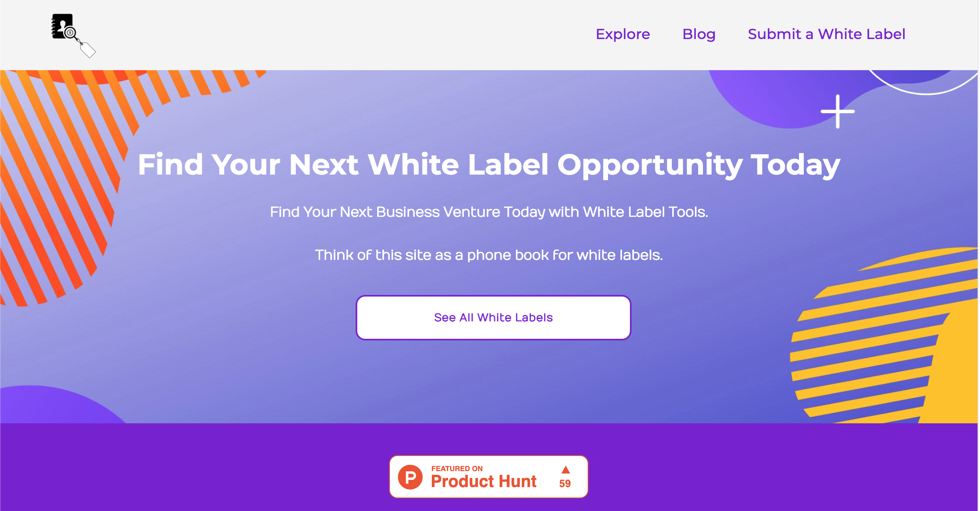Open the Explore menu item
The image size is (980, 511).
[623, 34]
